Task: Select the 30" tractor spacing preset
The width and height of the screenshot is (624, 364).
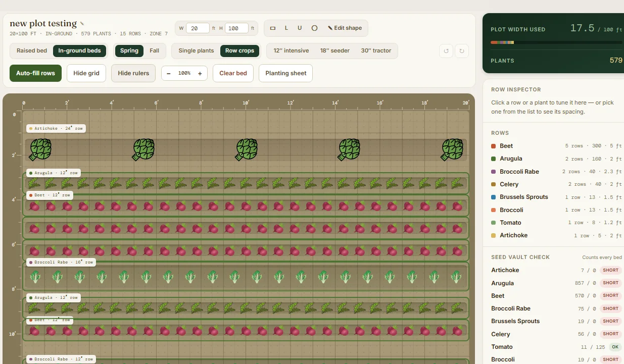Action: [x=376, y=50]
